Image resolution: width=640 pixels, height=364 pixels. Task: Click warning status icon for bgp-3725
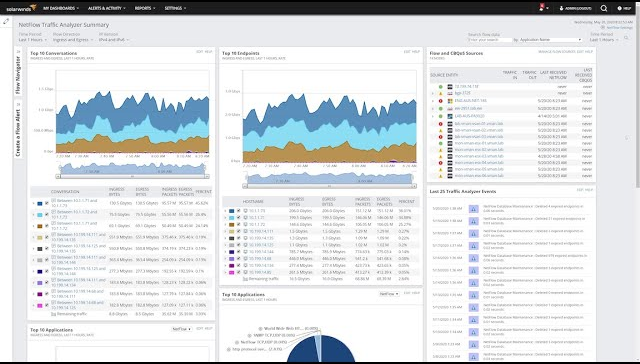point(440,93)
